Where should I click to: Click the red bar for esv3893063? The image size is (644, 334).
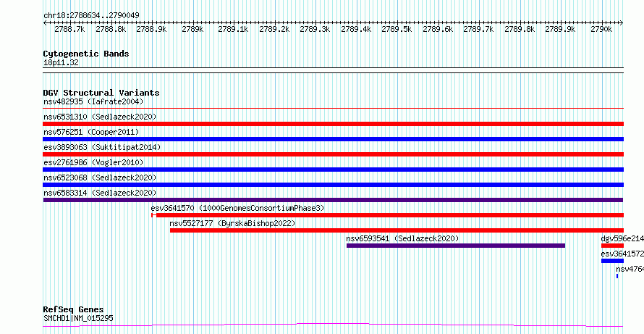334,154
